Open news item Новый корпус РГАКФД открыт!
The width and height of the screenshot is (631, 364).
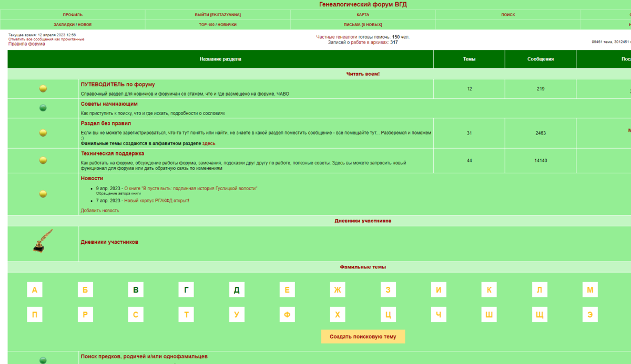tap(157, 201)
